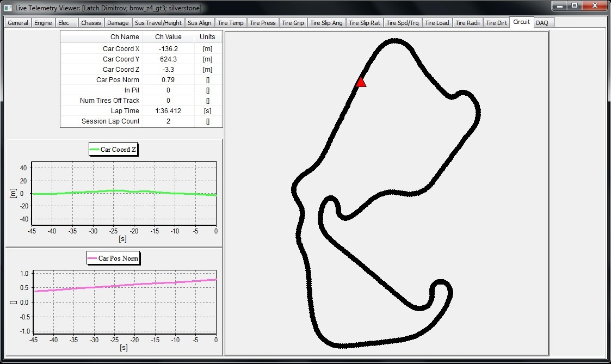Open the Tire Temp tab
611x364 pixels.
231,22
